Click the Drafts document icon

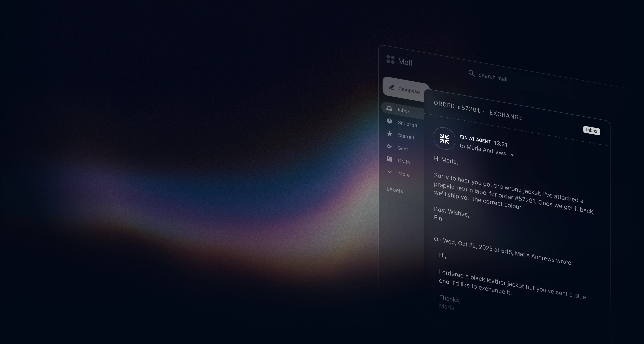click(389, 159)
